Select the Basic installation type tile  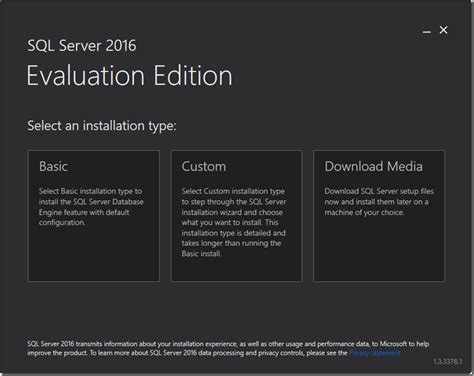coord(94,216)
